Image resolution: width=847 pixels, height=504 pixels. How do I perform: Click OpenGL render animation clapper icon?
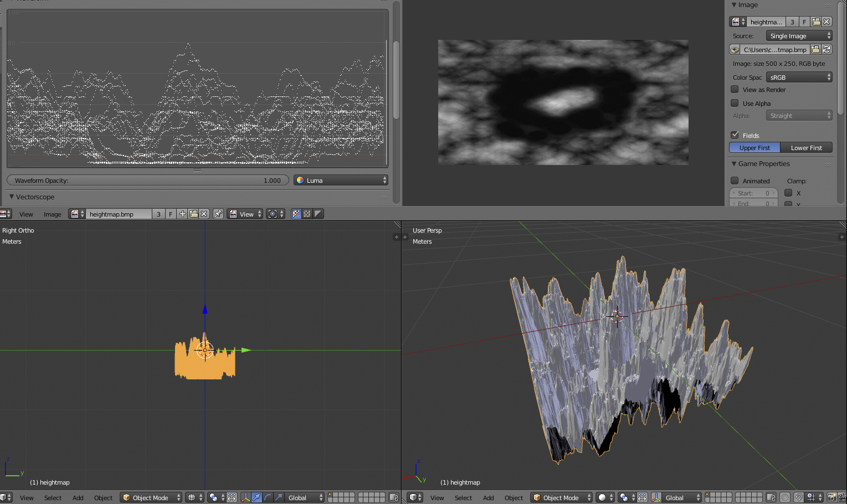(842, 497)
